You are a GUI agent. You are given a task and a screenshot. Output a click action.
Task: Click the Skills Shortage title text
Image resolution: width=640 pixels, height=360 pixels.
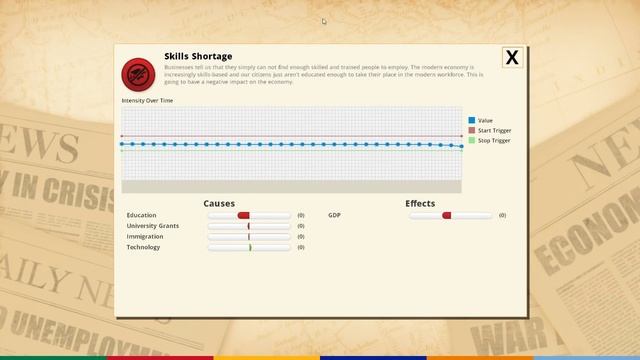(x=198, y=56)
